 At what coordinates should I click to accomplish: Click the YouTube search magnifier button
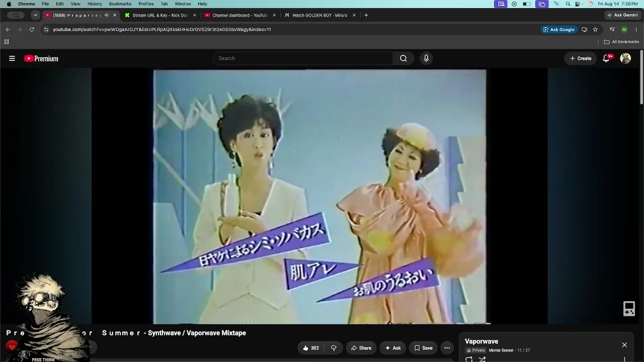tap(404, 58)
